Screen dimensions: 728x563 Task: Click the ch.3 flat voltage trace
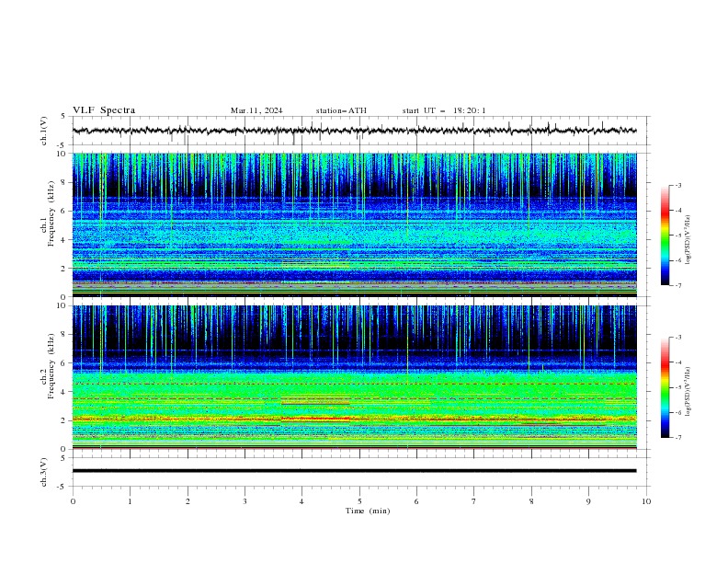coord(354,471)
